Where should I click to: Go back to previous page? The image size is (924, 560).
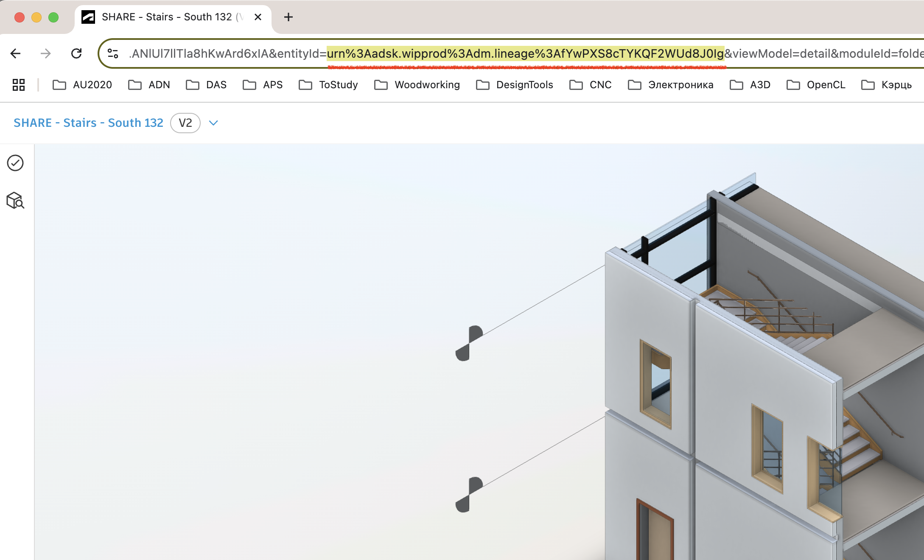coord(16,53)
